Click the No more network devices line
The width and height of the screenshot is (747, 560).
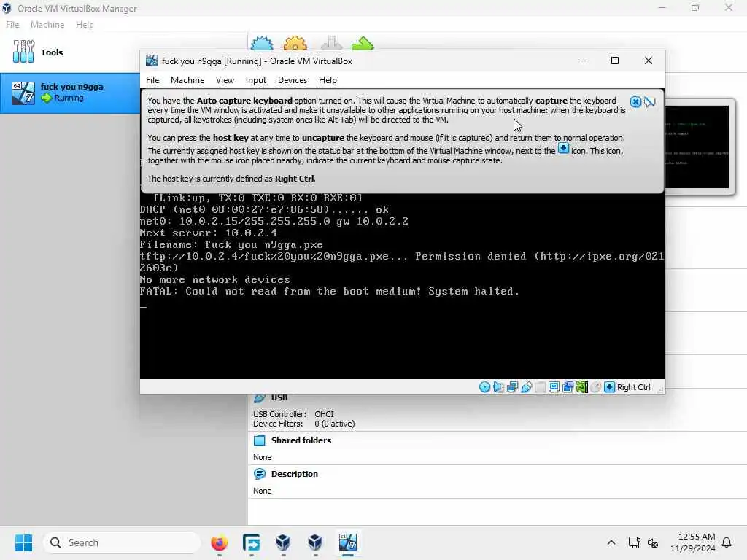[215, 279]
